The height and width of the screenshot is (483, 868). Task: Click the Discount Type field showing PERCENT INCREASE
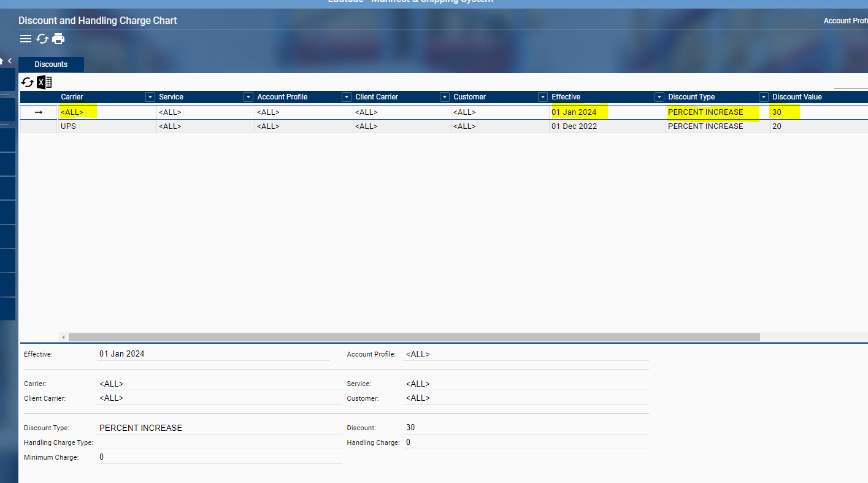pos(218,428)
